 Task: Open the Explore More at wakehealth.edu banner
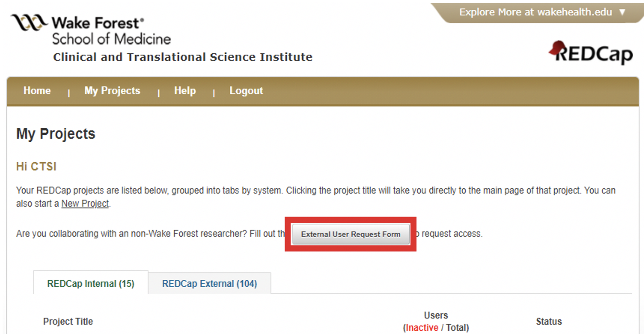pyautogui.click(x=535, y=12)
